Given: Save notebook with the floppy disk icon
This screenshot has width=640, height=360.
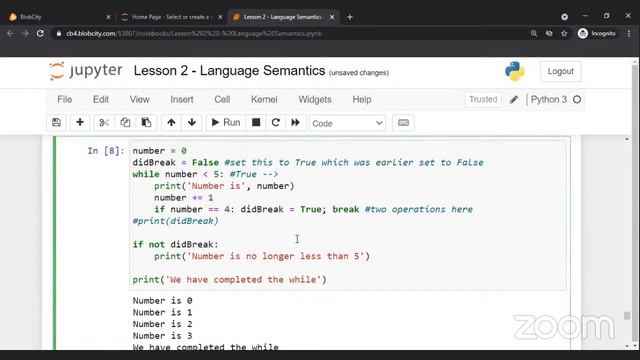Looking at the screenshot, I should pyautogui.click(x=56, y=122).
